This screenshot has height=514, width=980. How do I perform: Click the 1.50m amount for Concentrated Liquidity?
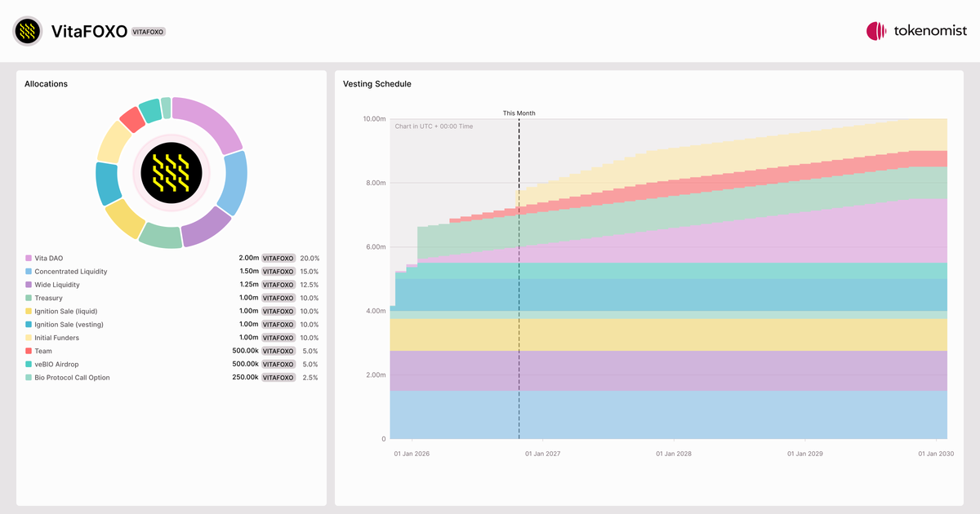pyautogui.click(x=248, y=272)
